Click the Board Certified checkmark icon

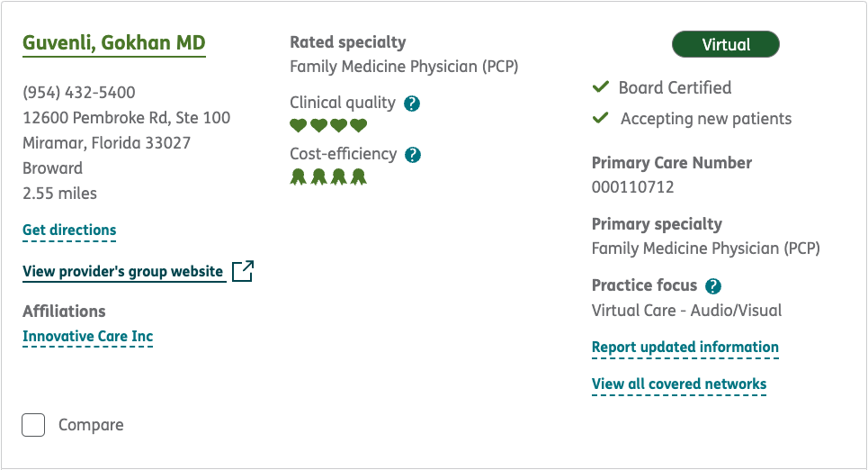click(x=601, y=87)
